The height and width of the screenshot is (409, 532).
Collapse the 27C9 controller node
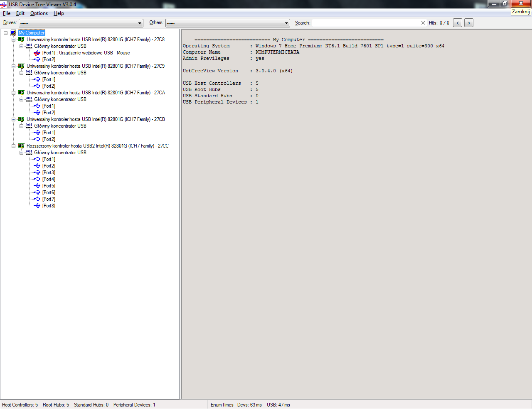point(14,66)
